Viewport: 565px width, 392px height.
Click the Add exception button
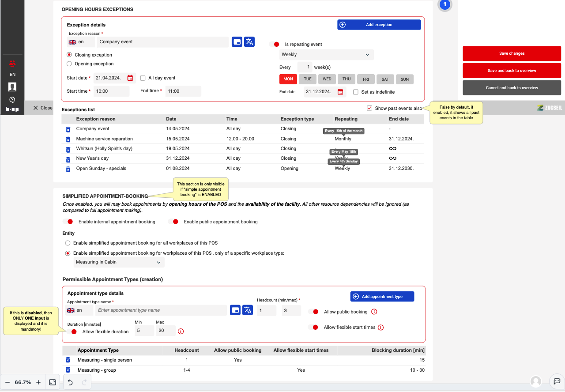click(379, 25)
